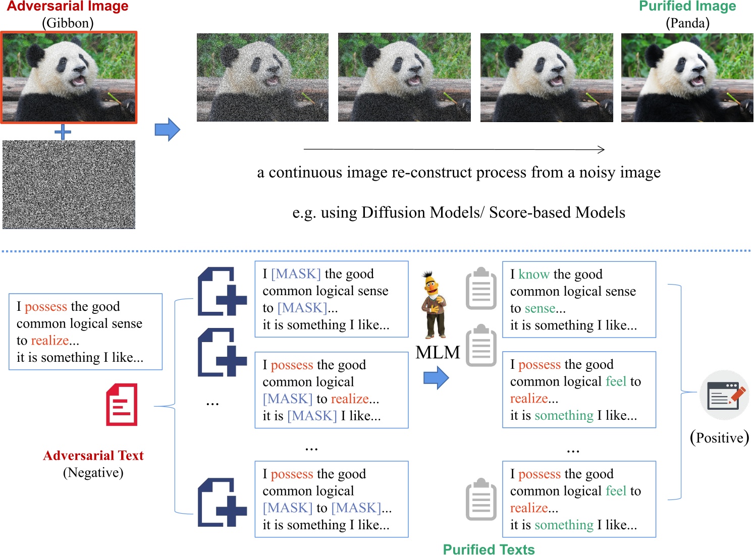Screen dimensions: 756x555
Task: Click the Purified Texts label
Action: click(x=489, y=549)
